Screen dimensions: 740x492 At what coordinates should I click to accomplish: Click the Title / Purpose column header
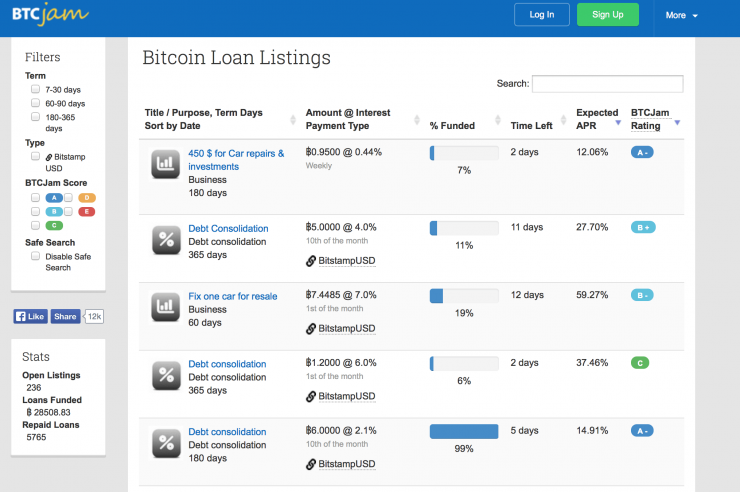(203, 119)
